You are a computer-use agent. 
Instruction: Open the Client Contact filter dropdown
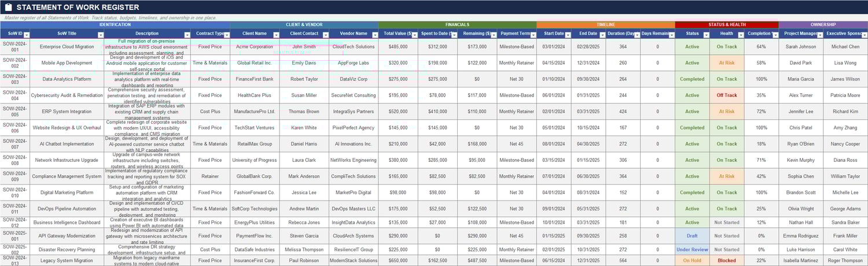click(x=325, y=34)
